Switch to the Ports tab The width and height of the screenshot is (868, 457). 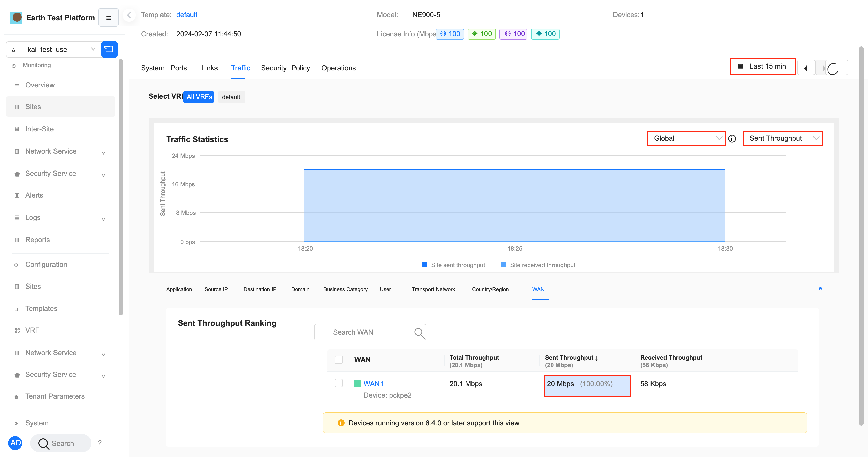pos(179,68)
